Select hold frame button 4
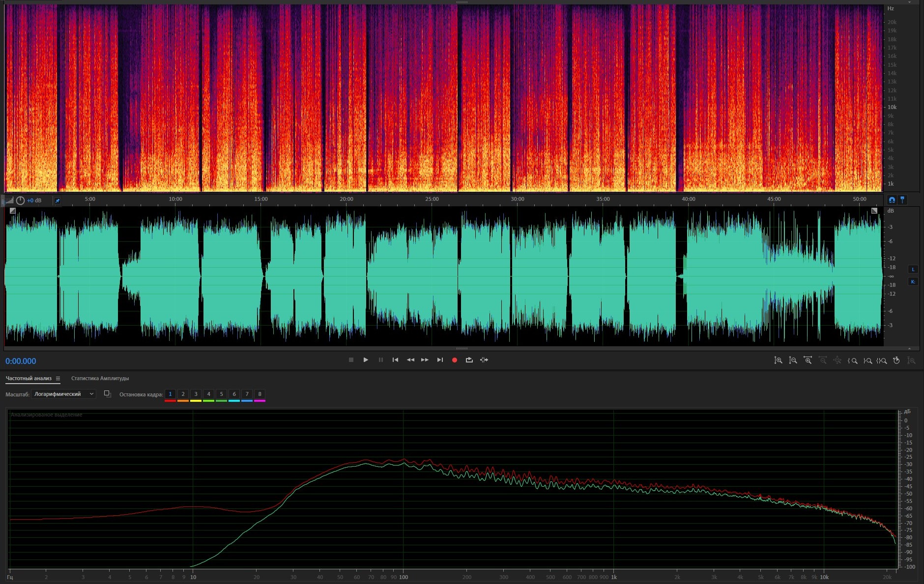Image resolution: width=924 pixels, height=584 pixels. [x=209, y=394]
